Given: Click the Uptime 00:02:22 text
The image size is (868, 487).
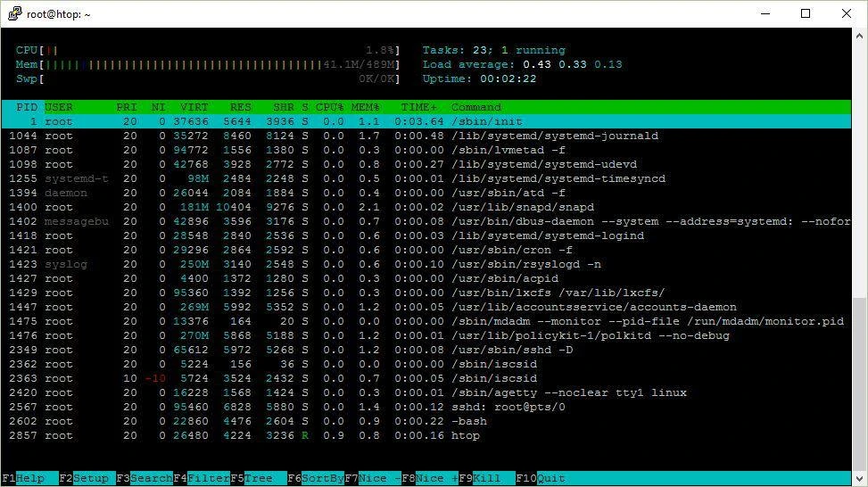Looking at the screenshot, I should pos(479,79).
